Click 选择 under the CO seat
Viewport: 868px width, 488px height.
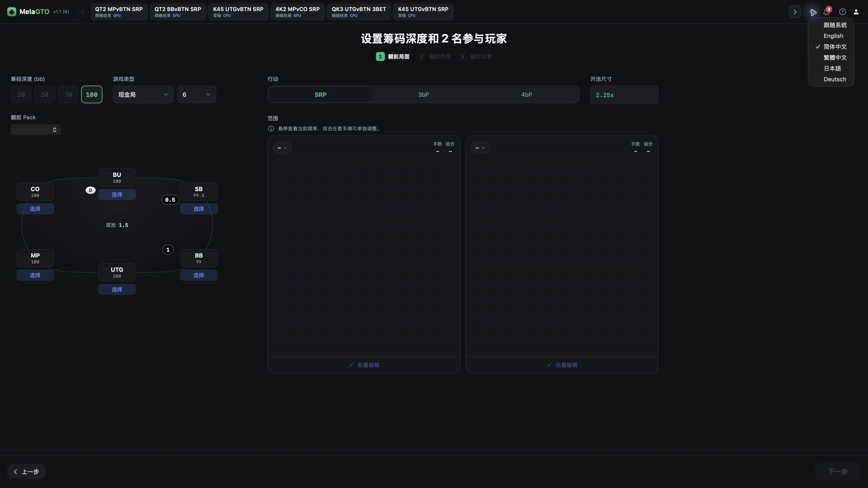pyautogui.click(x=35, y=209)
